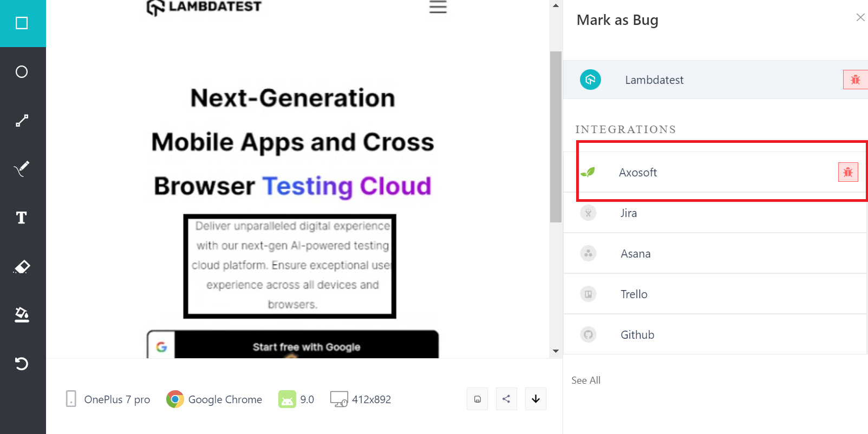Choose Jira from integrations list

pos(629,213)
